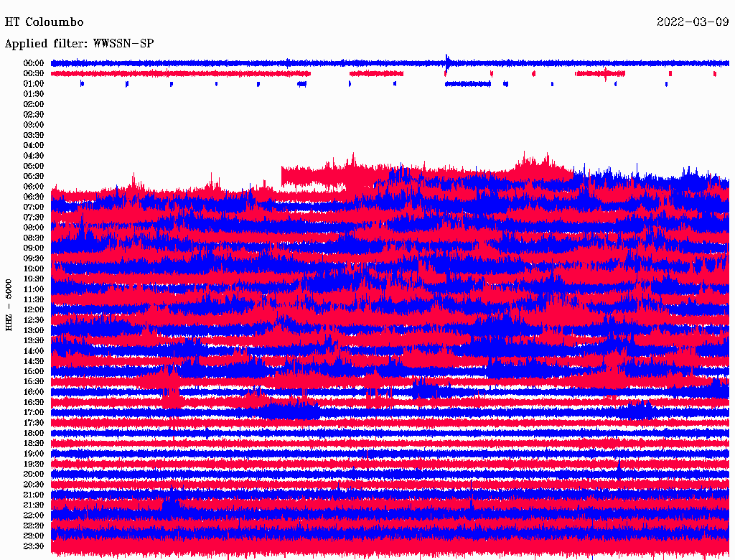Select the 09:00 time label
Viewport: 735px width, 560px height.
click(x=34, y=248)
